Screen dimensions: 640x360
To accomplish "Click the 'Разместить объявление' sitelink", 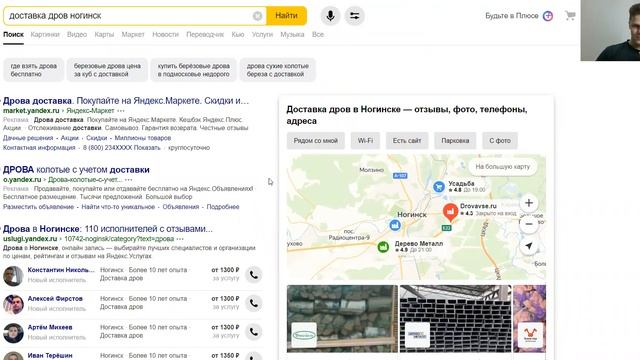I will [x=38, y=207].
